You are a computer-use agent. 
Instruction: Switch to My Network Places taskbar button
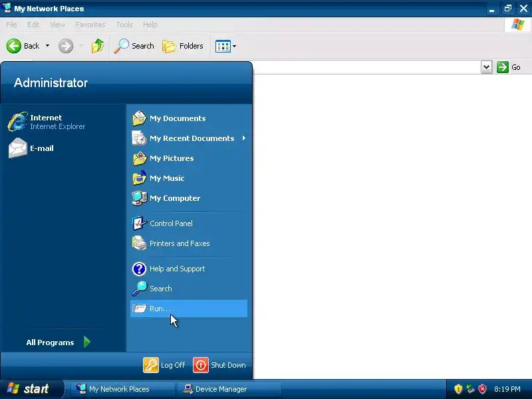123,389
